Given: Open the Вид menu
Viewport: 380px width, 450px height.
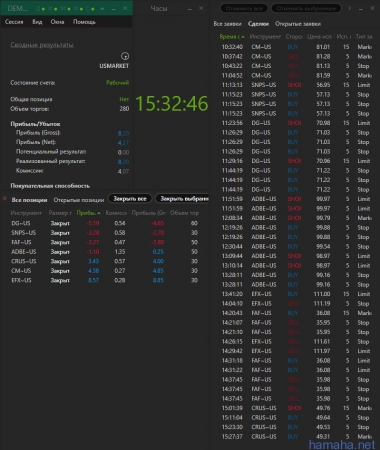Looking at the screenshot, I should tap(37, 22).
